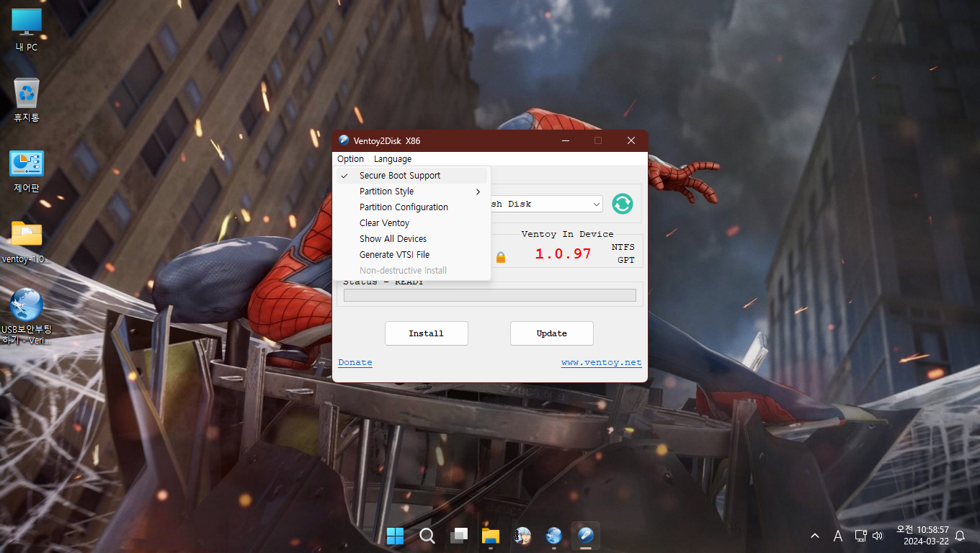Open the clock and date flyout
The height and width of the screenshot is (553, 980).
click(x=922, y=535)
